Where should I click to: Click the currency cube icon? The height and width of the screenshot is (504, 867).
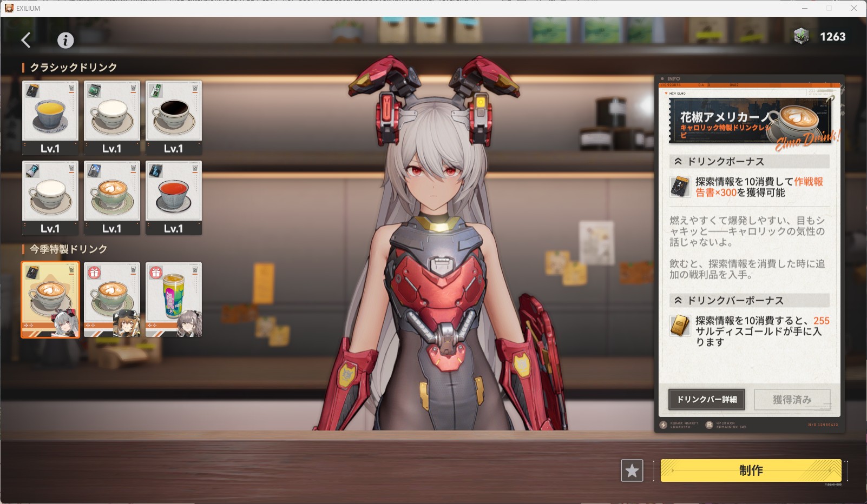[x=801, y=37]
